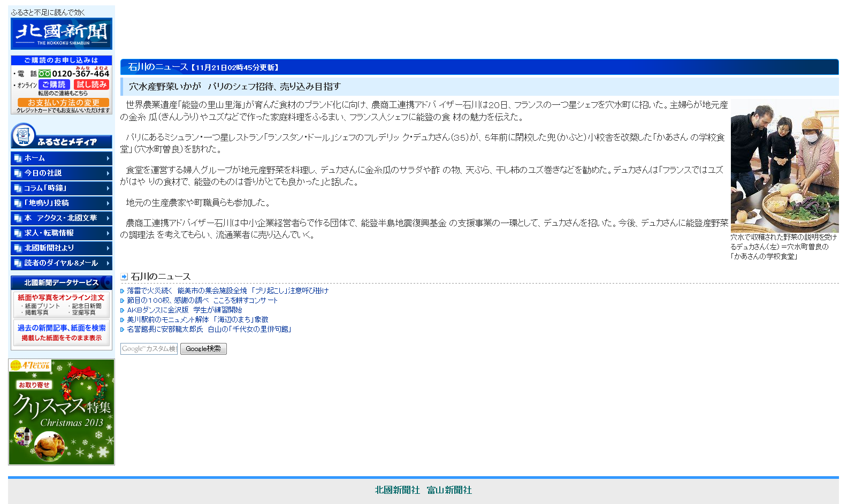Click the ふるさとメディア mascot icon
The image size is (847, 504).
tap(23, 135)
